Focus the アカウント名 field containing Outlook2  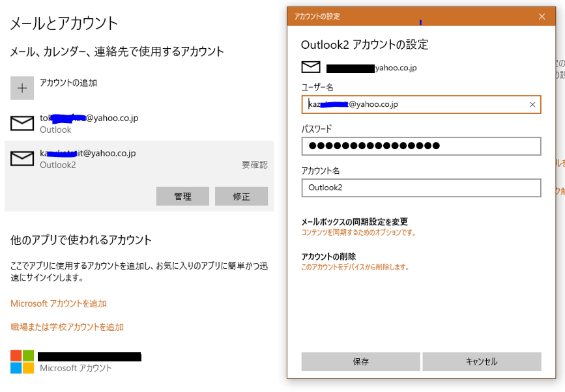pyautogui.click(x=421, y=188)
